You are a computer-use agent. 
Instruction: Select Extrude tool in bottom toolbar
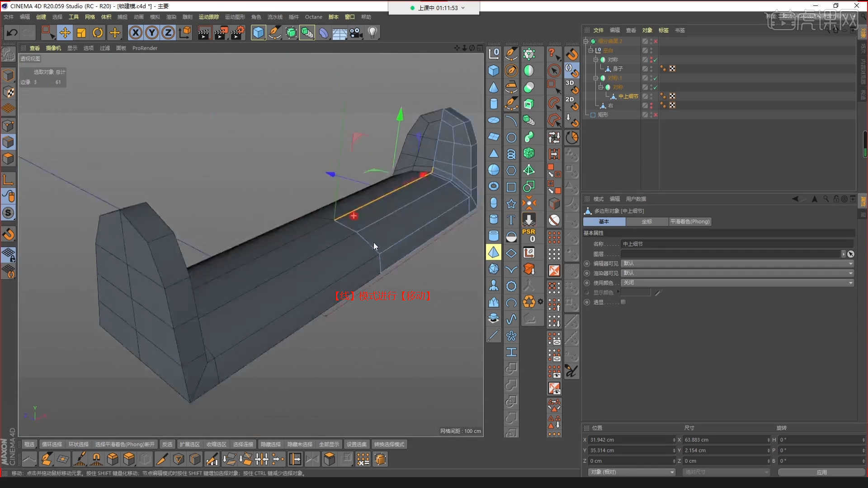pos(129,459)
